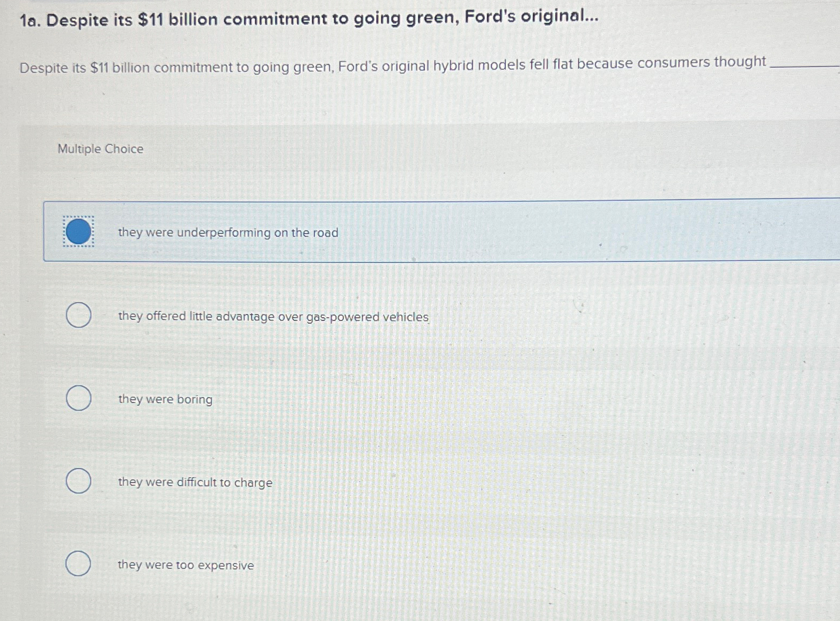Select "they were too expensive" radio button

77,564
